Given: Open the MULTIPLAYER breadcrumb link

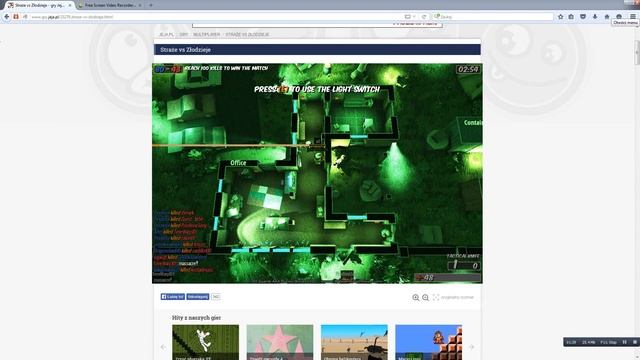Looking at the screenshot, I should click(207, 35).
